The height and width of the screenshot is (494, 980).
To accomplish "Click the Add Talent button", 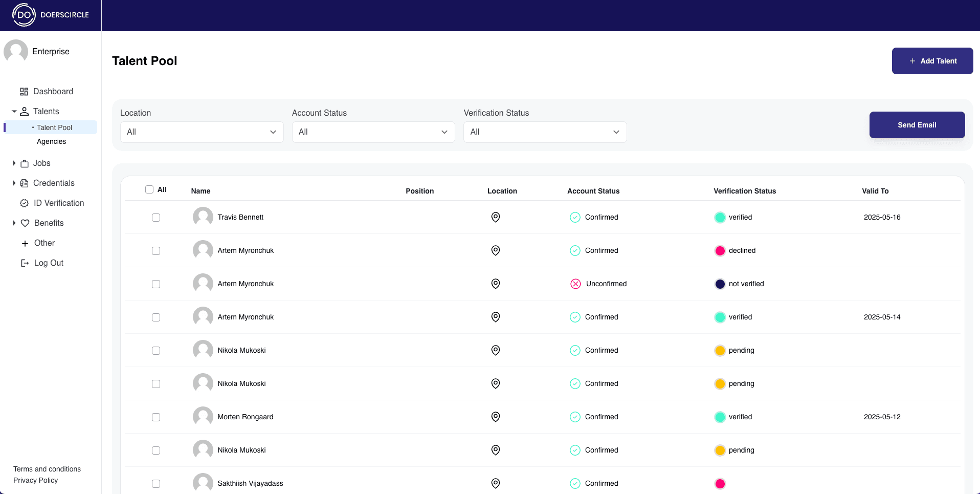I will click(x=932, y=60).
